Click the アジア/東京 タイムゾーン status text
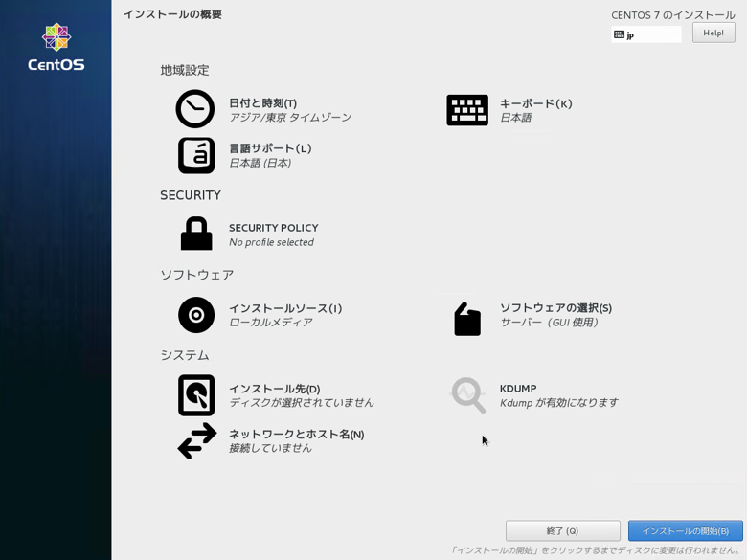 pos(290,117)
